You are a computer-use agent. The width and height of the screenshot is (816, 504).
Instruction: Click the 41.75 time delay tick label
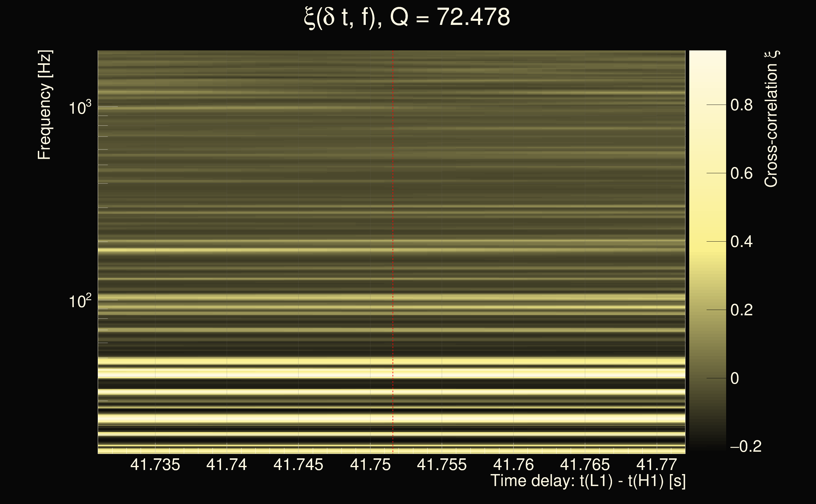(x=370, y=465)
